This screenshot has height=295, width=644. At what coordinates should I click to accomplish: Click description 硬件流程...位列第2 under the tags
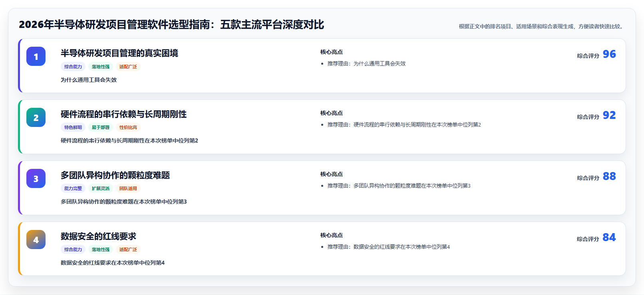[x=129, y=141]
